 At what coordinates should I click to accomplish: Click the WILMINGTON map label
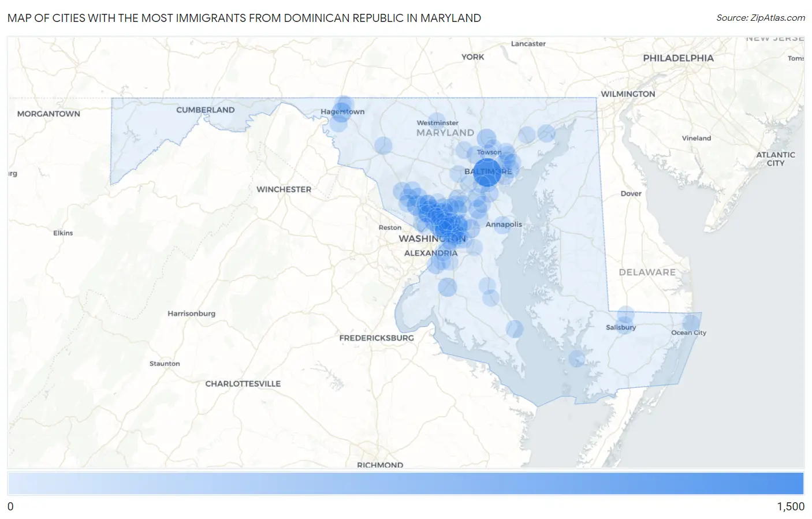[x=628, y=94]
